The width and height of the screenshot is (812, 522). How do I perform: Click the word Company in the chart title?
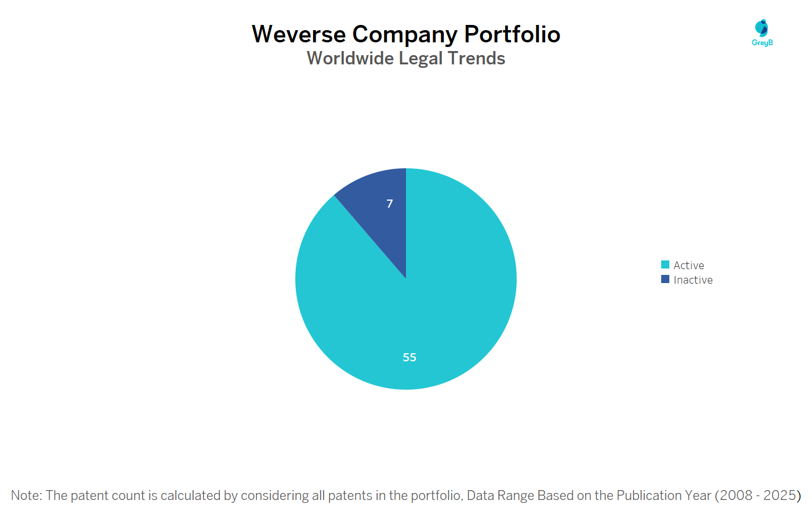[x=405, y=34]
